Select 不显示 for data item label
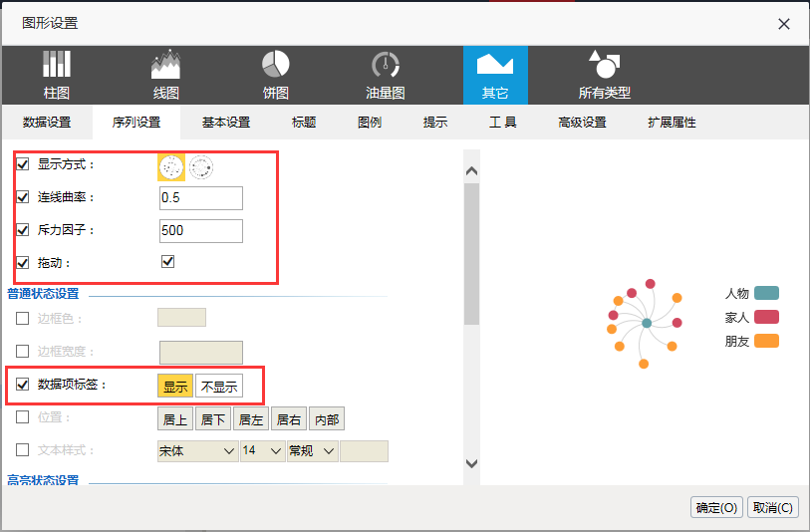The width and height of the screenshot is (810, 532). (219, 386)
